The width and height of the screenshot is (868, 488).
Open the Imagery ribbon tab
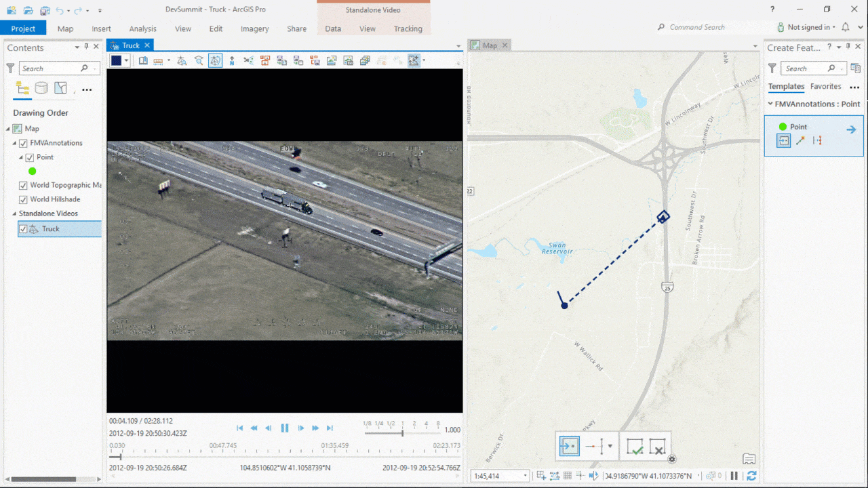click(x=255, y=28)
